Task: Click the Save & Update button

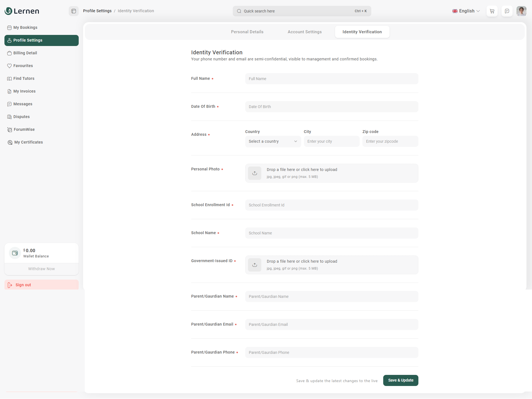Action: click(x=400, y=380)
